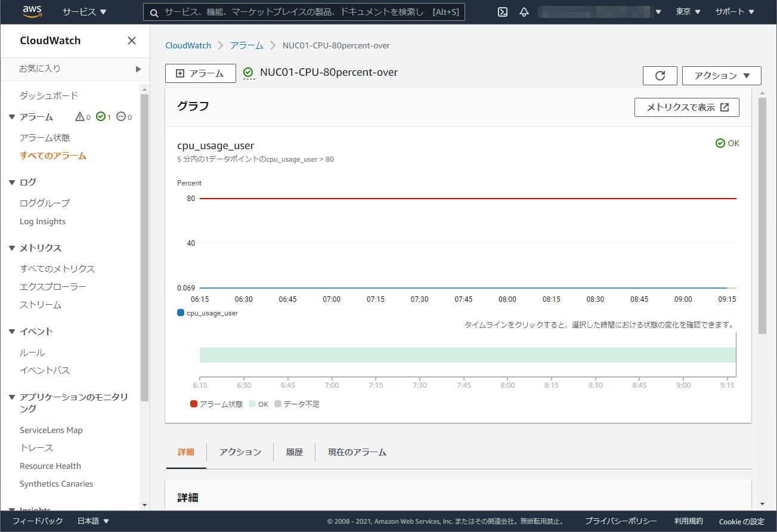Click the refresh alarm button
Image resolution: width=777 pixels, height=532 pixels.
pyautogui.click(x=660, y=76)
